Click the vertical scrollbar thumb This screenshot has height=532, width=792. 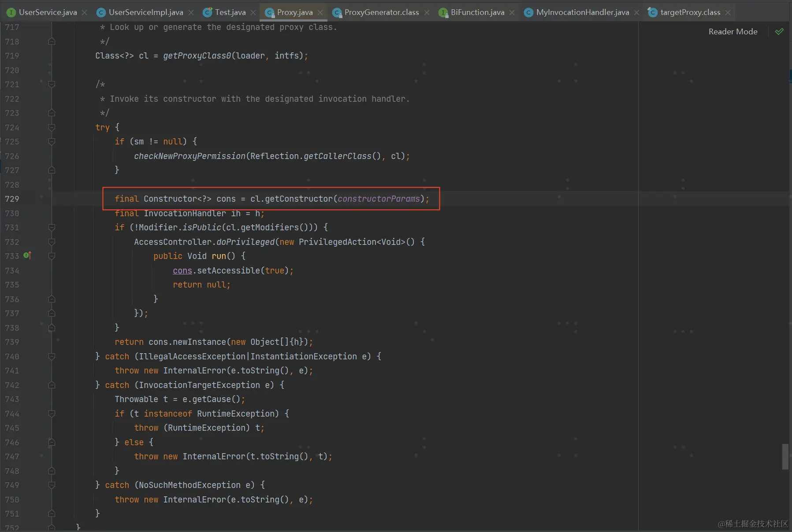tap(785, 457)
